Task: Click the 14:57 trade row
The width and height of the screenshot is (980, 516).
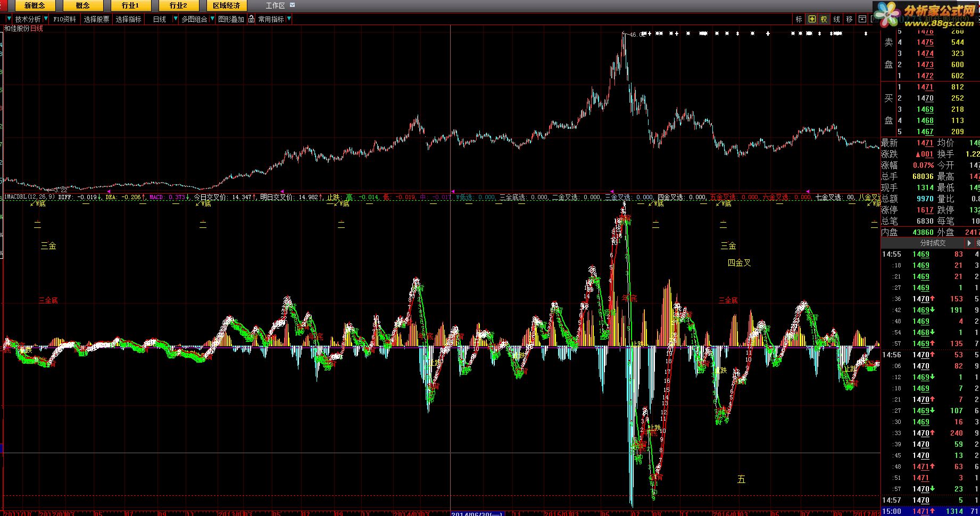Action: point(931,500)
